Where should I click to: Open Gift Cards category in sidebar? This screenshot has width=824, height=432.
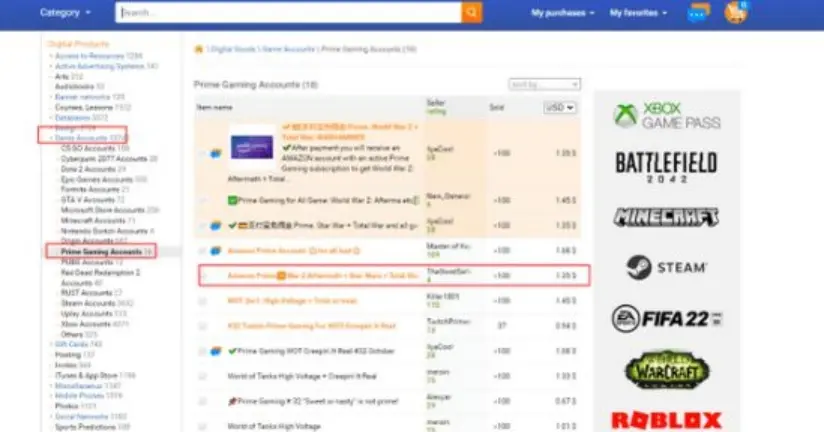click(71, 344)
